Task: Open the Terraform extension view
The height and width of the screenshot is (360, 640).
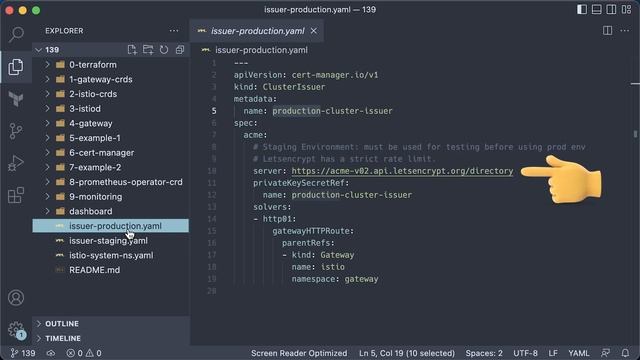Action: pos(16,99)
